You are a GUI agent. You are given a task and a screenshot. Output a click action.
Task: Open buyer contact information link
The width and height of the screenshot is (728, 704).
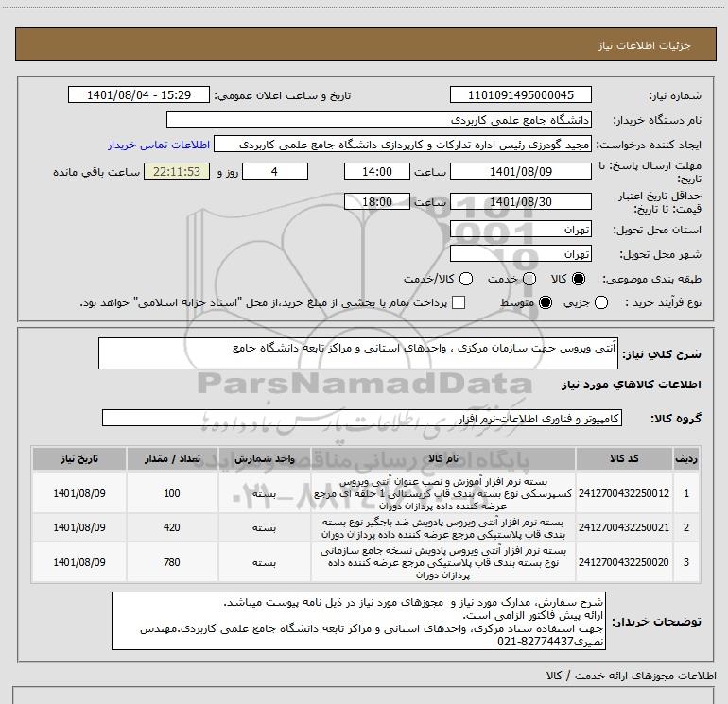(159, 145)
